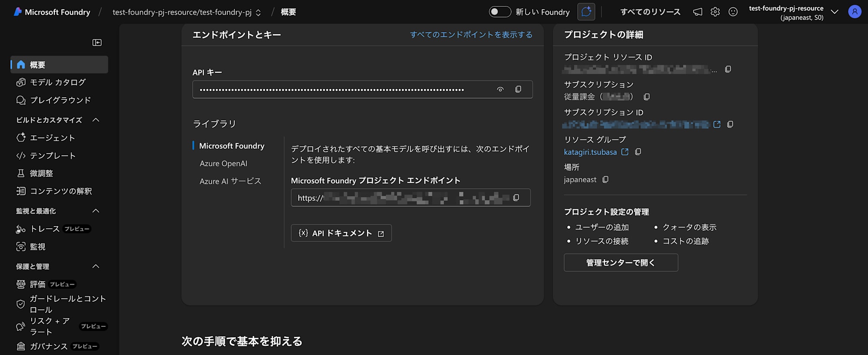The width and height of the screenshot is (868, 355).
Task: Open resource group katagiri.tsubasa external link icon
Action: [625, 152]
